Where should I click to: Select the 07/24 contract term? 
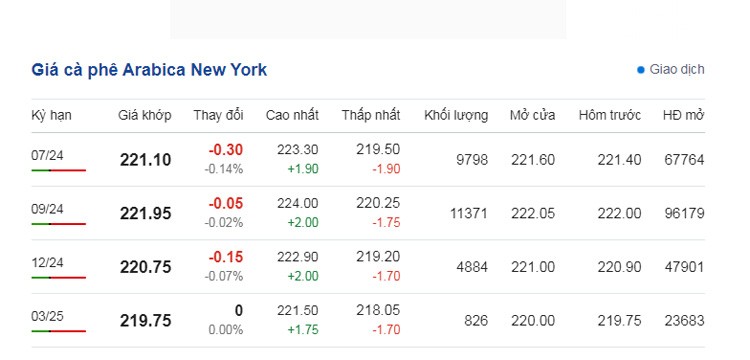point(47,155)
